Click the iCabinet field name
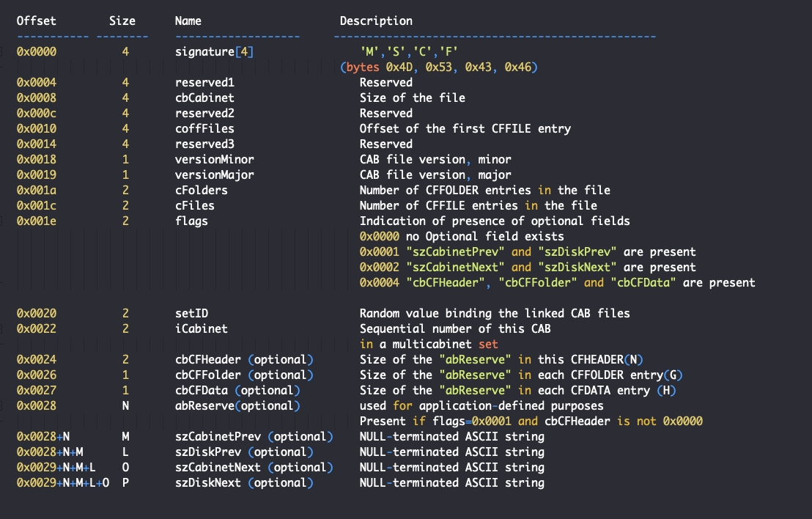812x519 pixels. click(202, 328)
